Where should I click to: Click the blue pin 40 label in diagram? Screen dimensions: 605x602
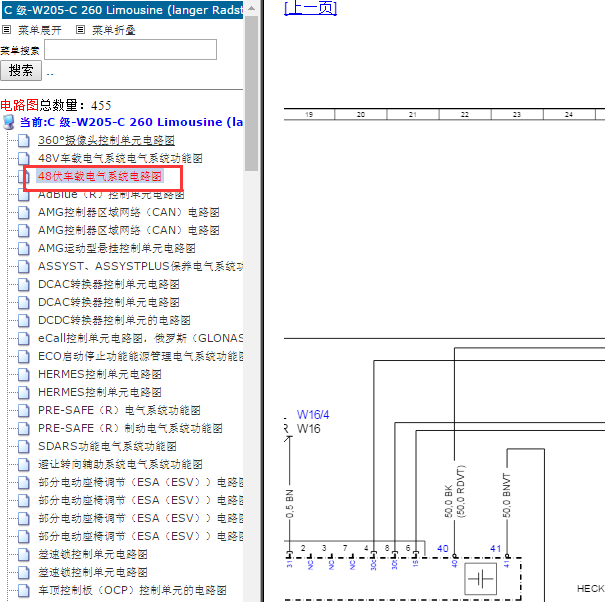(443, 548)
